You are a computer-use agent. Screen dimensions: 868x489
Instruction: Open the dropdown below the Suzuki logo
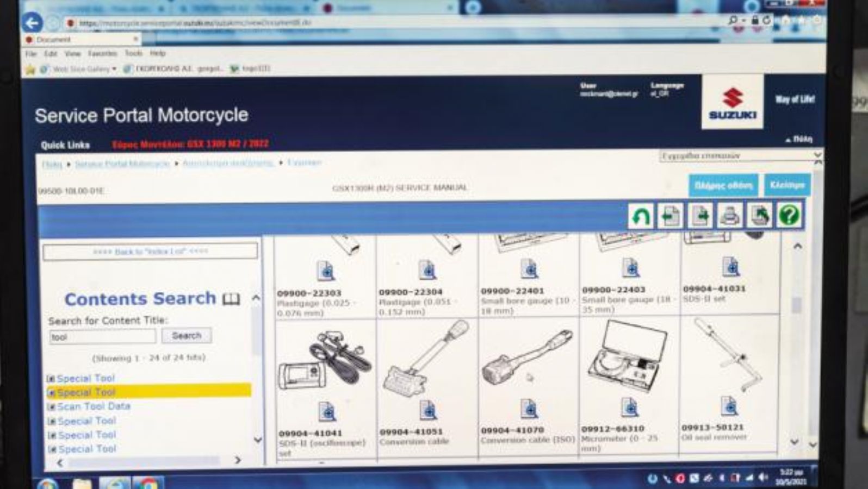point(741,156)
